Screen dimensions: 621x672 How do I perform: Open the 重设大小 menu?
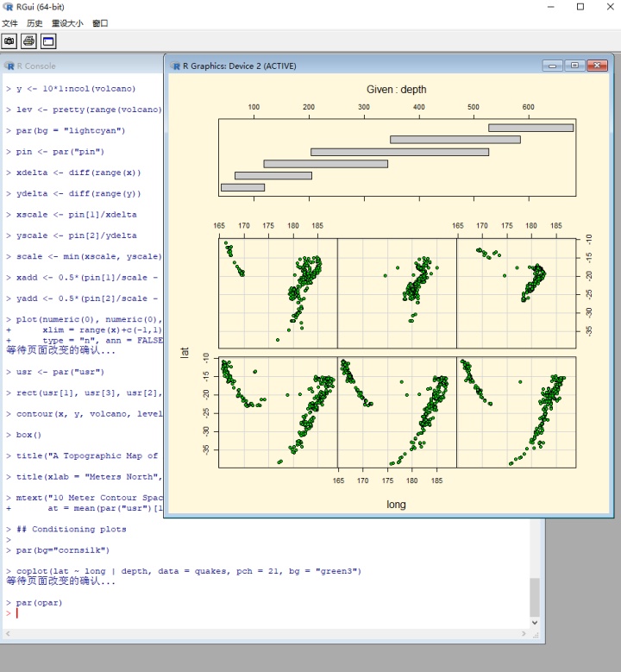coord(67,23)
